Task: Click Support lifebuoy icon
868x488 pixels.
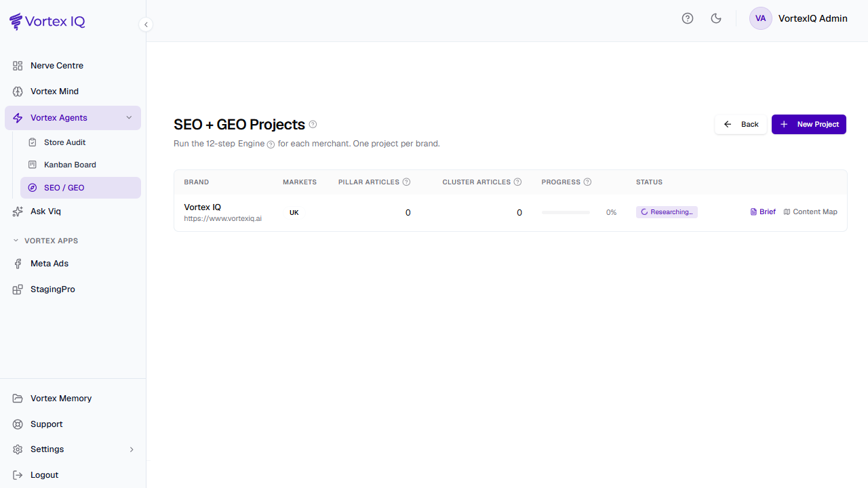Action: (18, 424)
